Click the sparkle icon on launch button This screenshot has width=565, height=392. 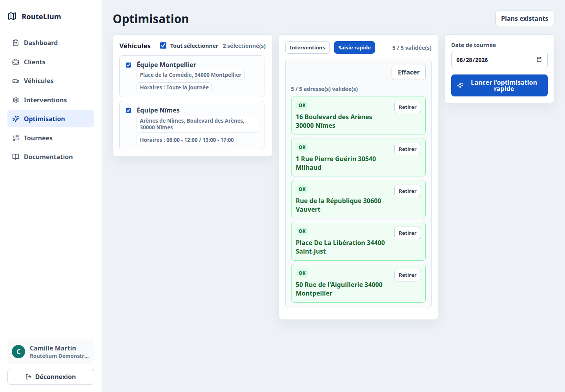tap(460, 85)
